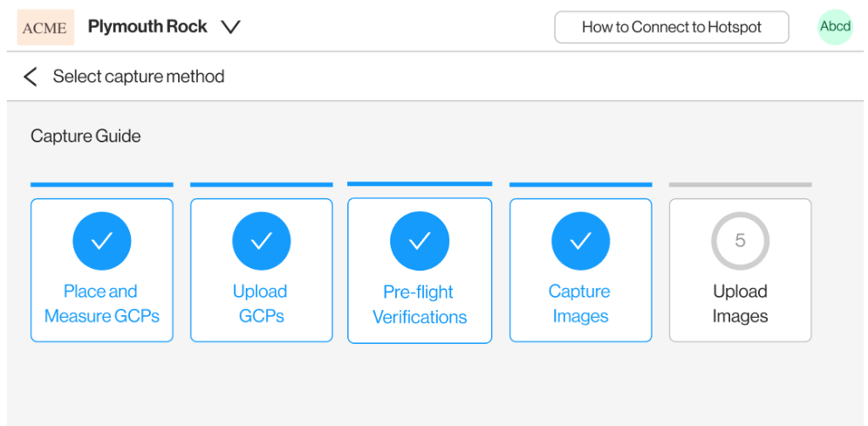Open the Abcd user avatar

click(x=835, y=27)
